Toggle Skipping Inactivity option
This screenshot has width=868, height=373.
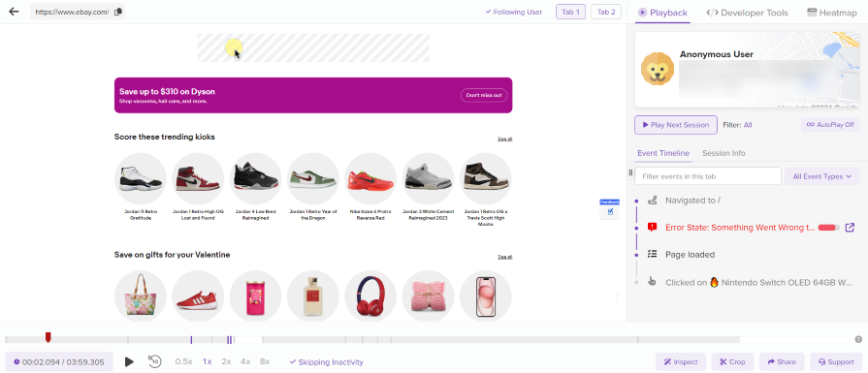(x=326, y=362)
